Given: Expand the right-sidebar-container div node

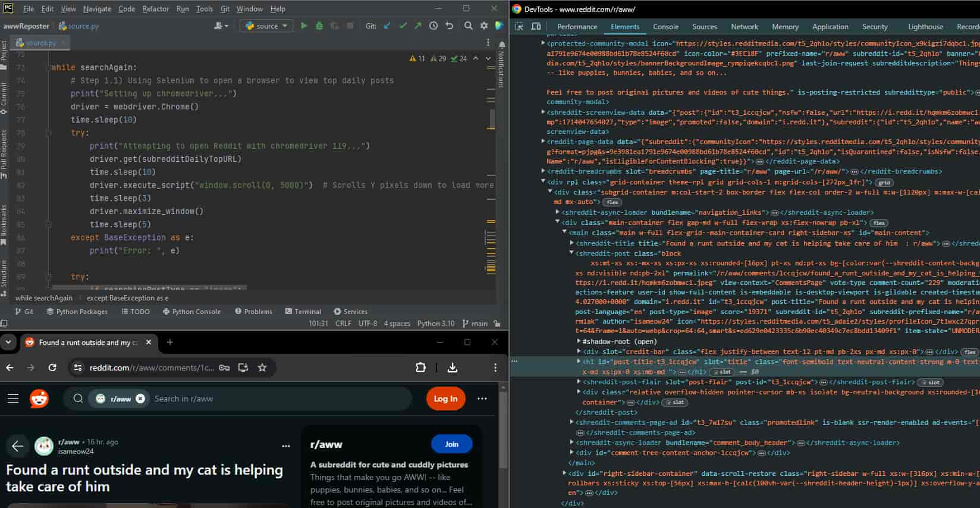Looking at the screenshot, I should (564, 473).
